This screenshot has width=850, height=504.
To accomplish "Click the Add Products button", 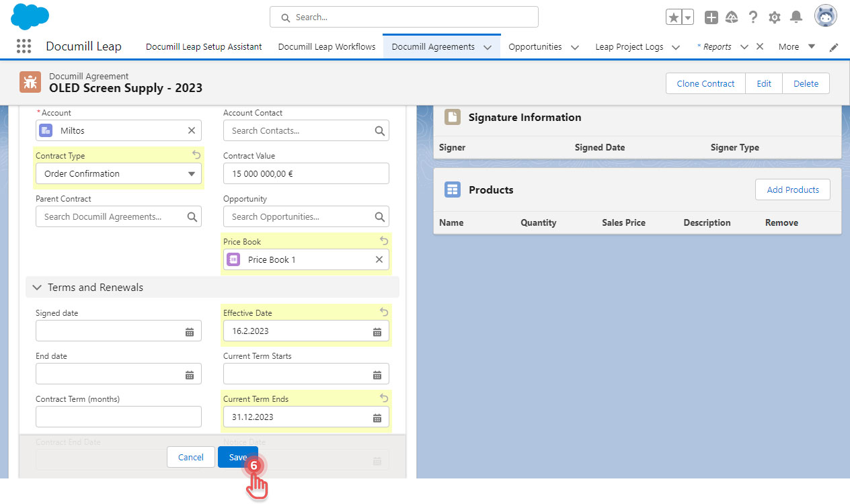I will (792, 190).
